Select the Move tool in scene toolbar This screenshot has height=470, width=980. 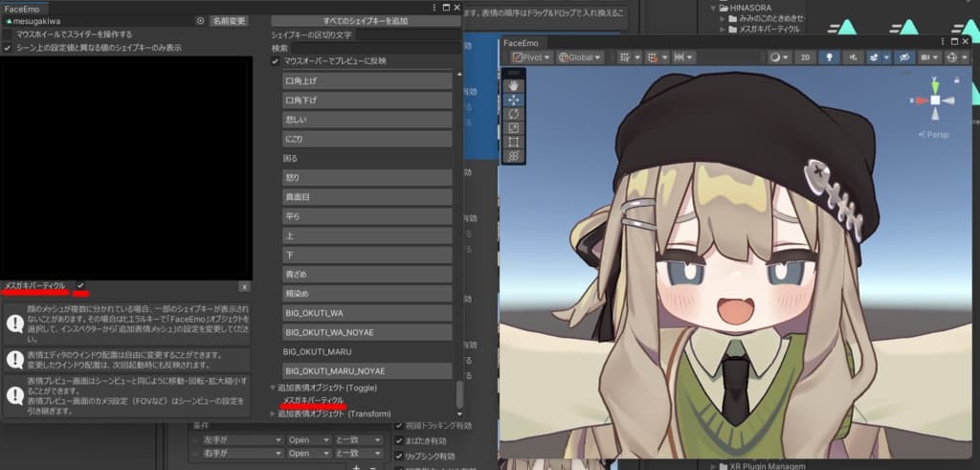514,100
